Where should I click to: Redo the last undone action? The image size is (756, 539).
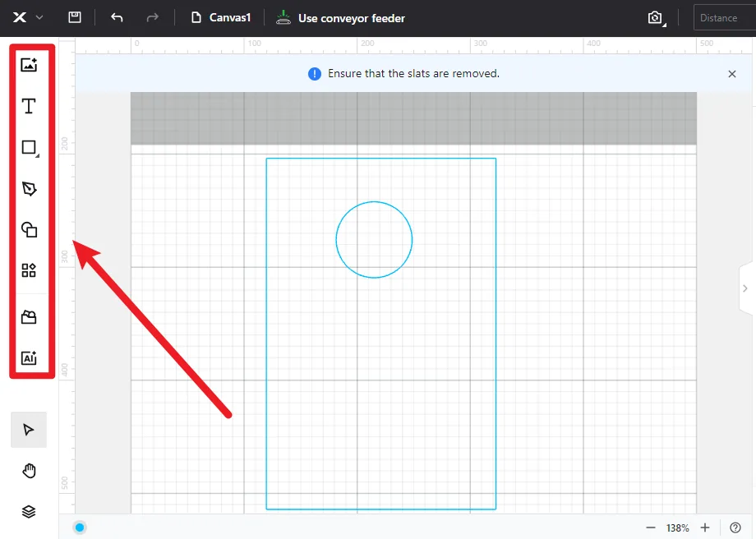pos(152,18)
